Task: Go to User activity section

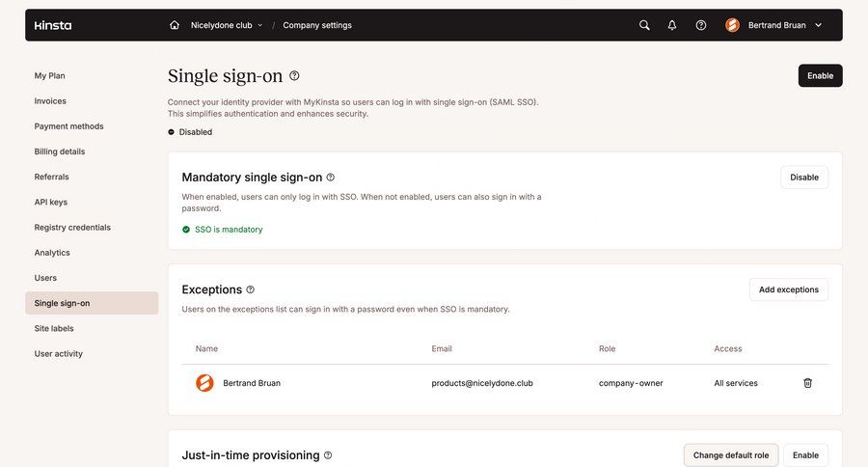Action: click(x=59, y=353)
